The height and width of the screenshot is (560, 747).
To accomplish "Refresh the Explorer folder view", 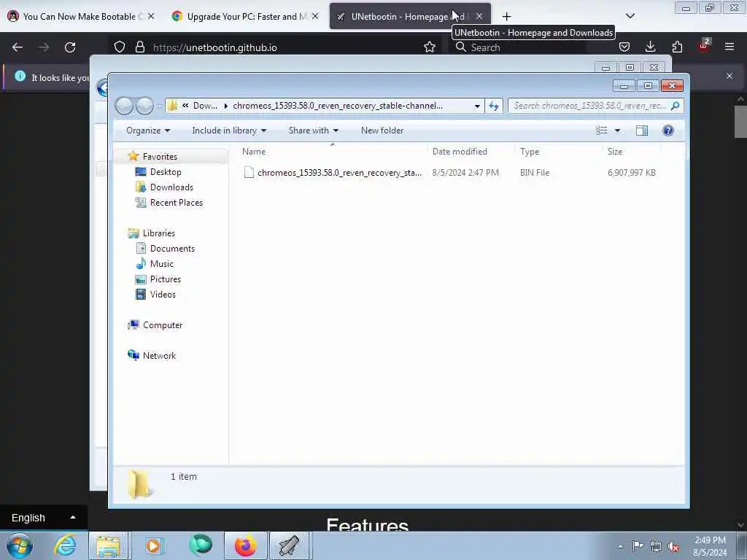I will [x=494, y=106].
